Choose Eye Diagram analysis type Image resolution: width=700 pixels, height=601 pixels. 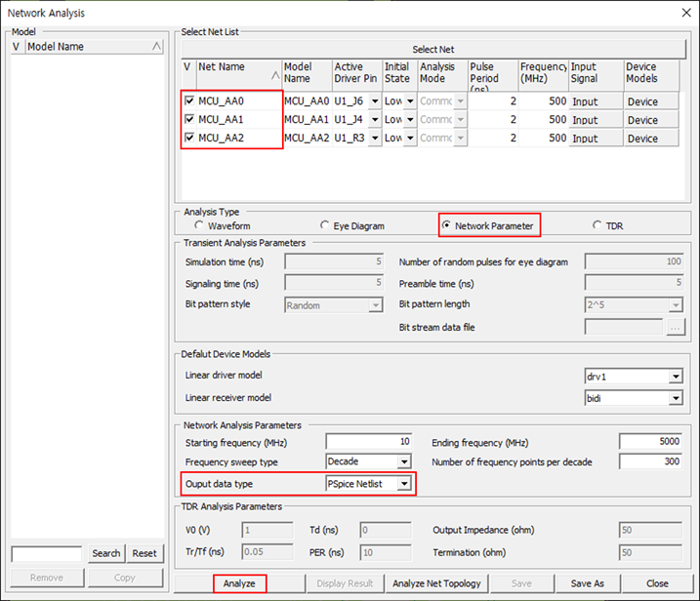325,226
